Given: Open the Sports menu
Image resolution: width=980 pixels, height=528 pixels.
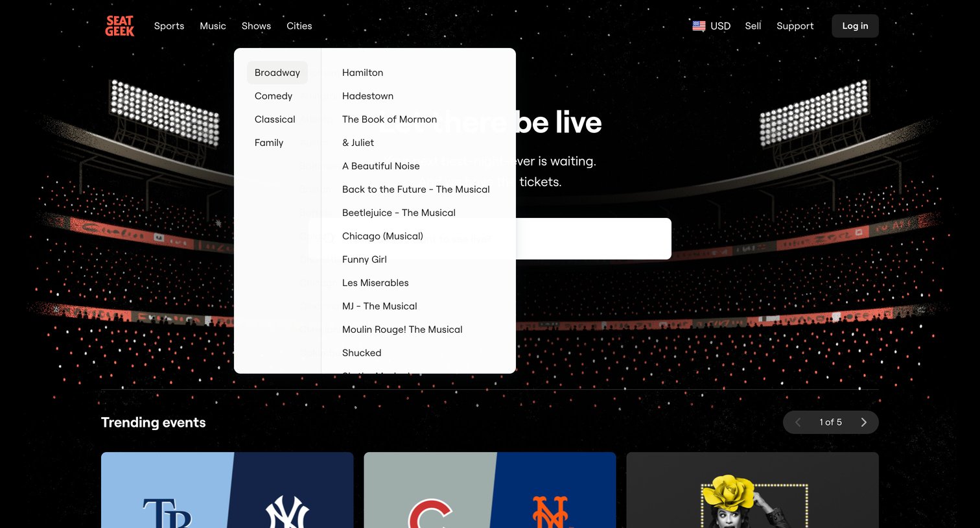Looking at the screenshot, I should (x=169, y=26).
